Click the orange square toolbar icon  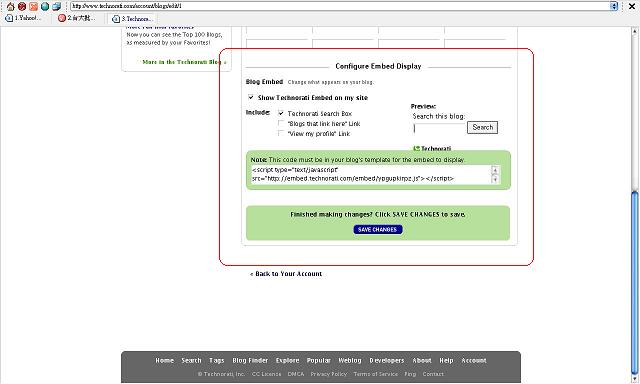pos(33,6)
